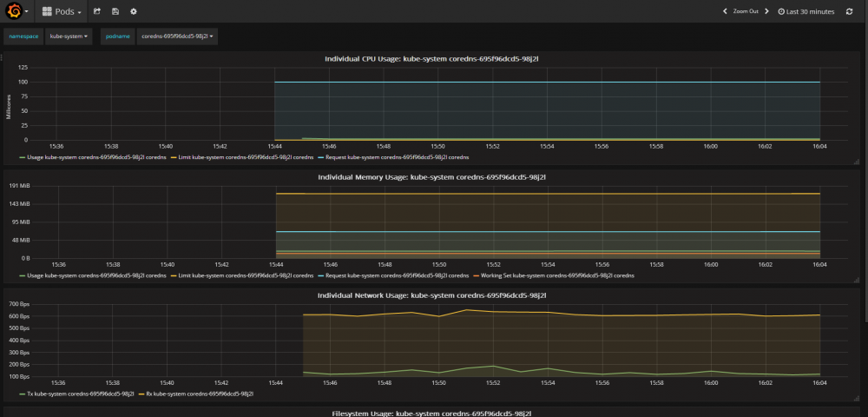This screenshot has width=868, height=417.
Task: Open dashboard settings gear icon
Action: coord(134,11)
